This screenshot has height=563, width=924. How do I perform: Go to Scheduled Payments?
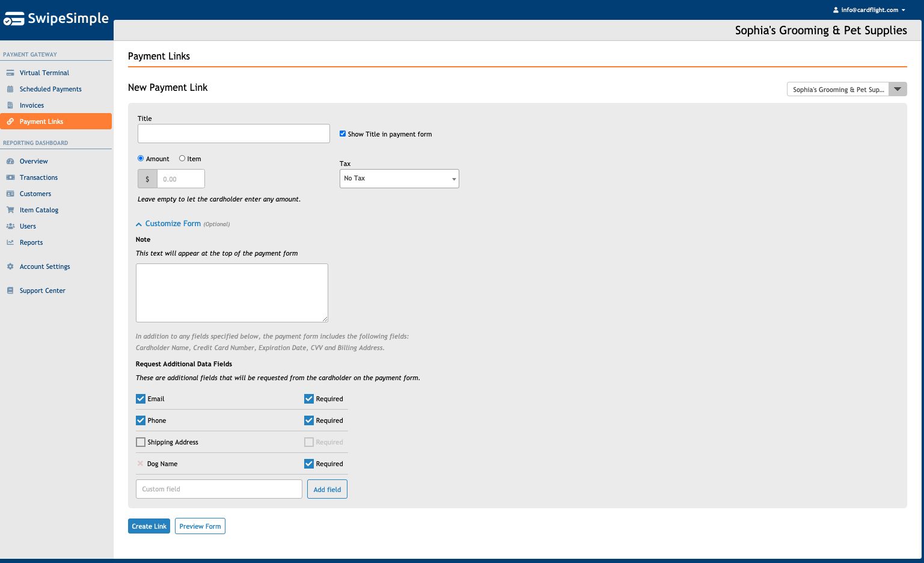pyautogui.click(x=50, y=89)
